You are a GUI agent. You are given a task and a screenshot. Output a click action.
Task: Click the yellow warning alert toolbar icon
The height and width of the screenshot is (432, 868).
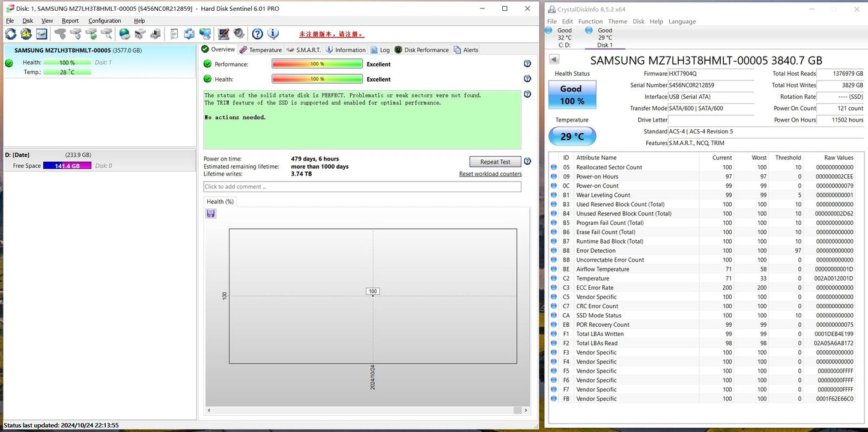pos(26,34)
